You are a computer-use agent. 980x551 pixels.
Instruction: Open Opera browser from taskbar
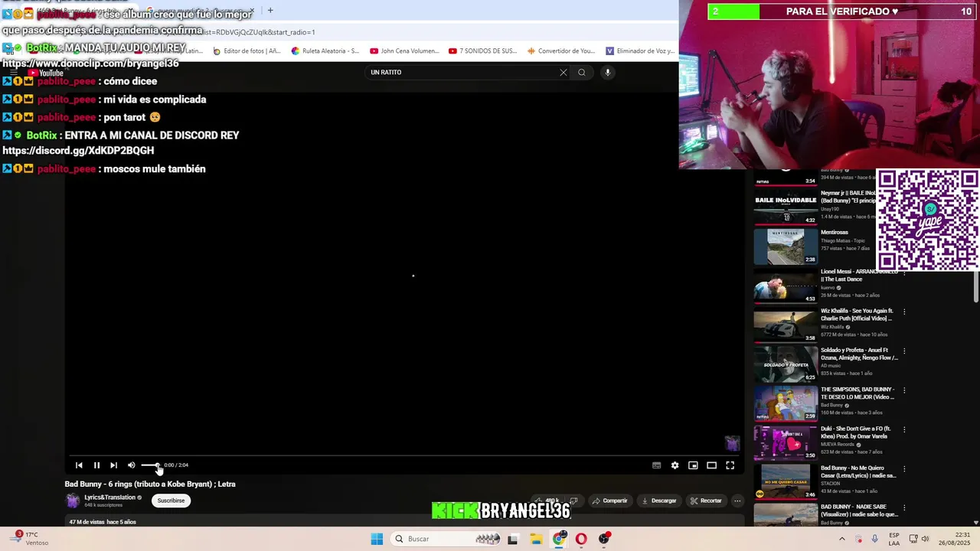click(581, 539)
